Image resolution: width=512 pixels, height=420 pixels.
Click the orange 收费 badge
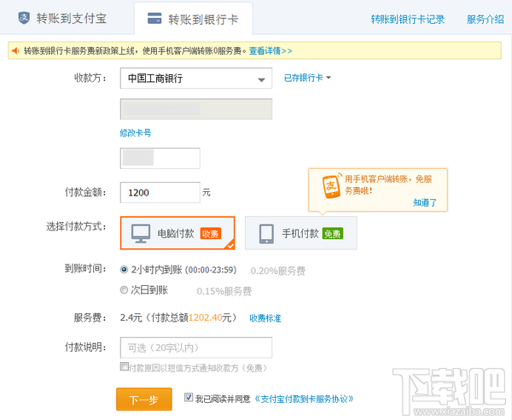(x=211, y=234)
